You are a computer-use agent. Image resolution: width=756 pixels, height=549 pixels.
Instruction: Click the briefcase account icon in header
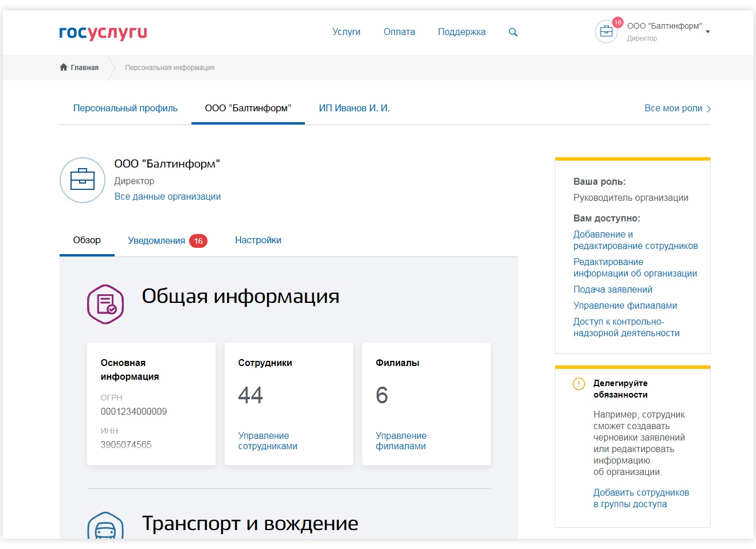click(606, 32)
